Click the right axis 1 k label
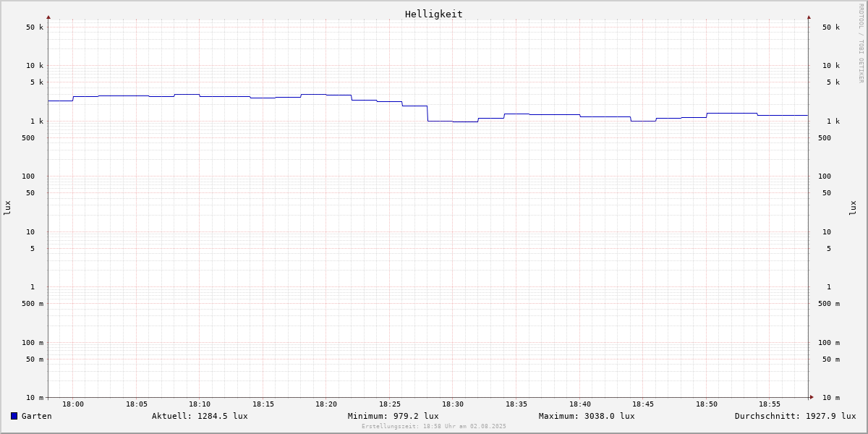The width and height of the screenshot is (868, 434). pos(833,122)
